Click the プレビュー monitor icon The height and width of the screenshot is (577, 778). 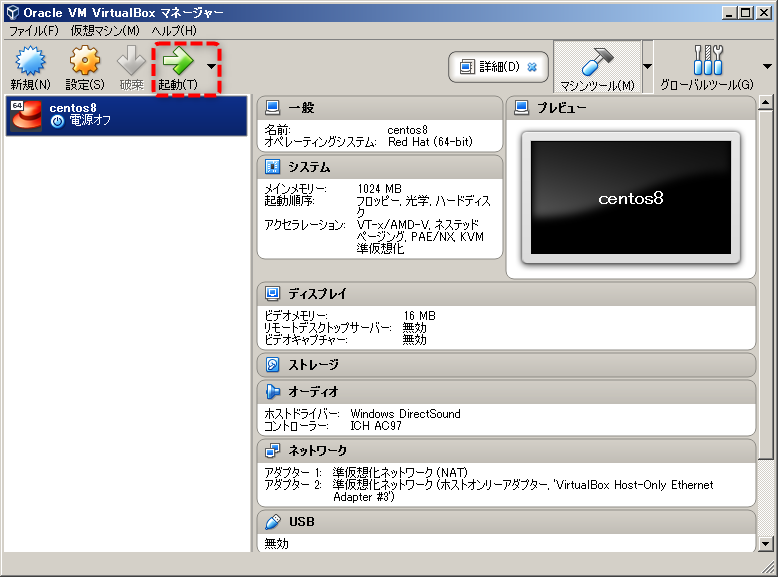[x=521, y=108]
